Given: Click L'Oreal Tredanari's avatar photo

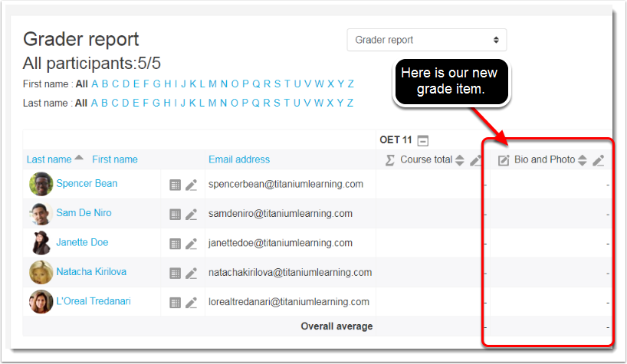Looking at the screenshot, I should pyautogui.click(x=41, y=302).
